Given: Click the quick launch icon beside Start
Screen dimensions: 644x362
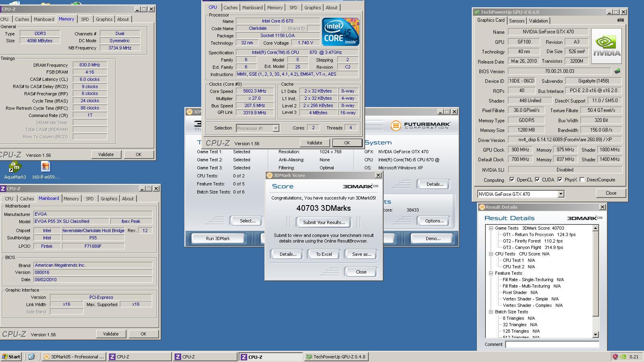Looking at the screenshot, I should (x=31, y=356).
